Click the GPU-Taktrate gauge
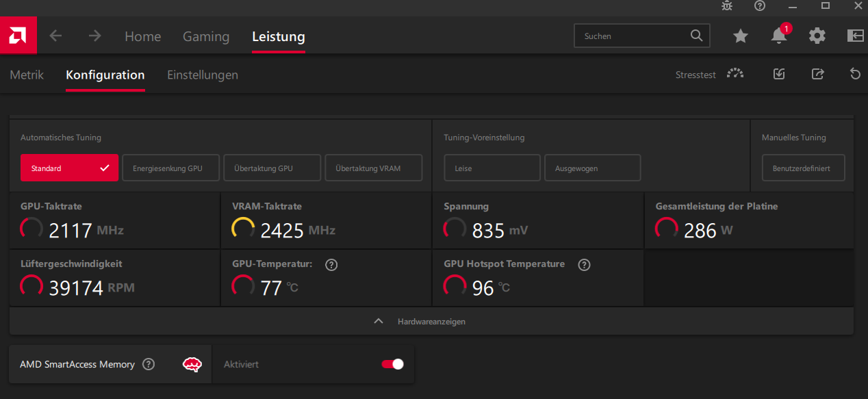The width and height of the screenshot is (868, 399). pos(31,229)
